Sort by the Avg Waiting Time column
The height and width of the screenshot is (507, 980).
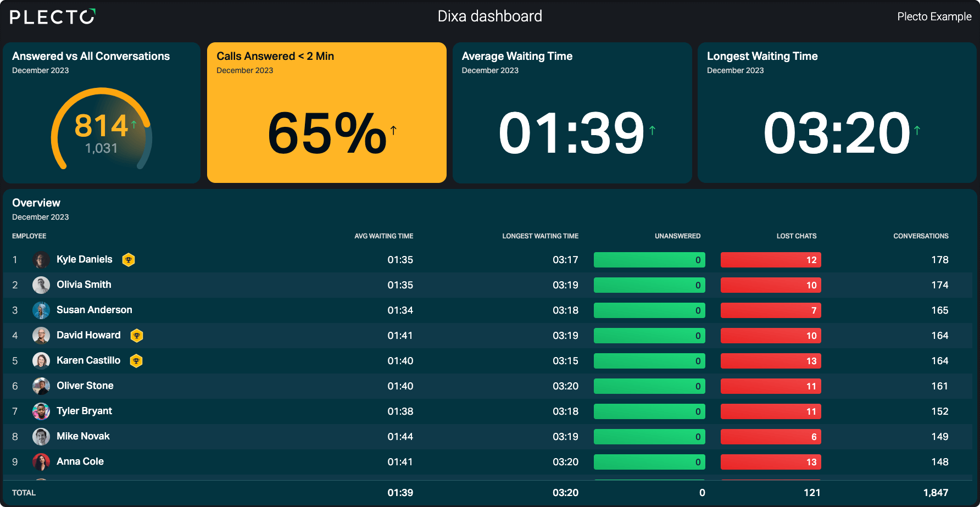tap(383, 236)
